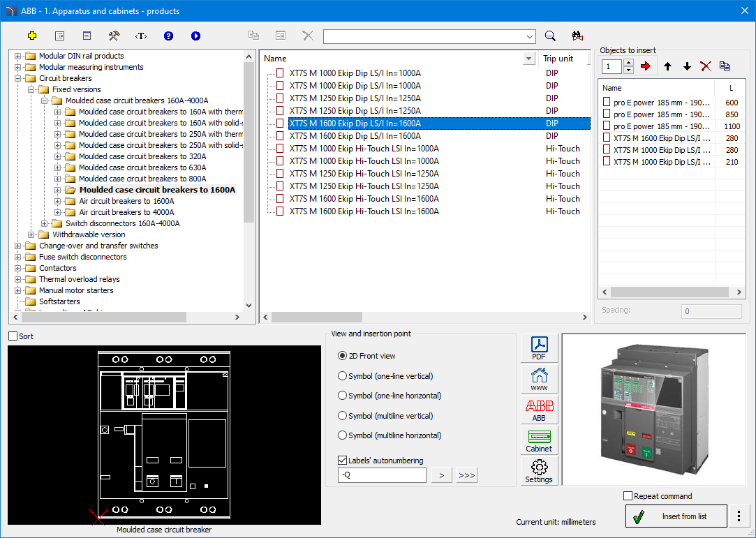
Task: Click copy icon in Objects to insert
Action: click(725, 66)
